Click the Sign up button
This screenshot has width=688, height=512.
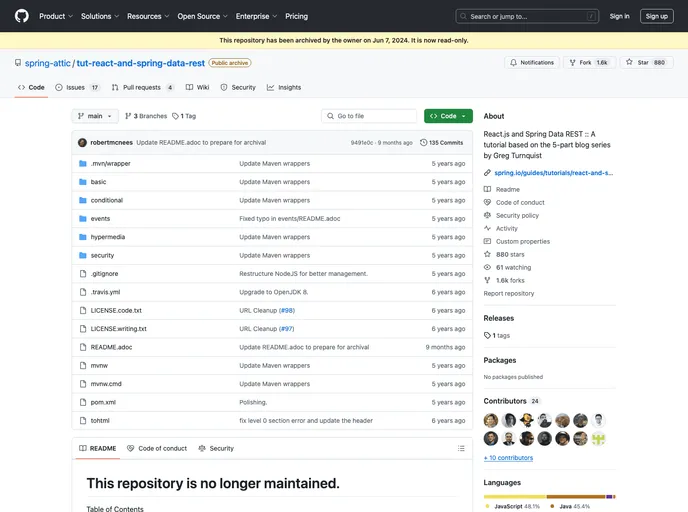[x=656, y=16]
